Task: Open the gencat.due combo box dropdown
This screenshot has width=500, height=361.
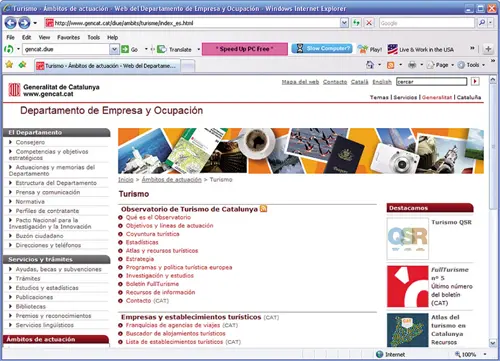Action: pyautogui.click(x=114, y=49)
